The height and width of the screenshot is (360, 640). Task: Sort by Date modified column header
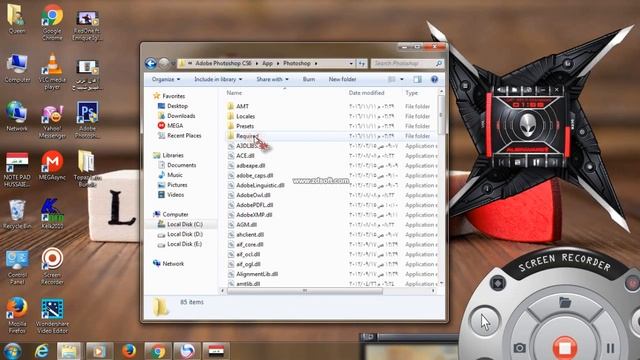pos(367,93)
